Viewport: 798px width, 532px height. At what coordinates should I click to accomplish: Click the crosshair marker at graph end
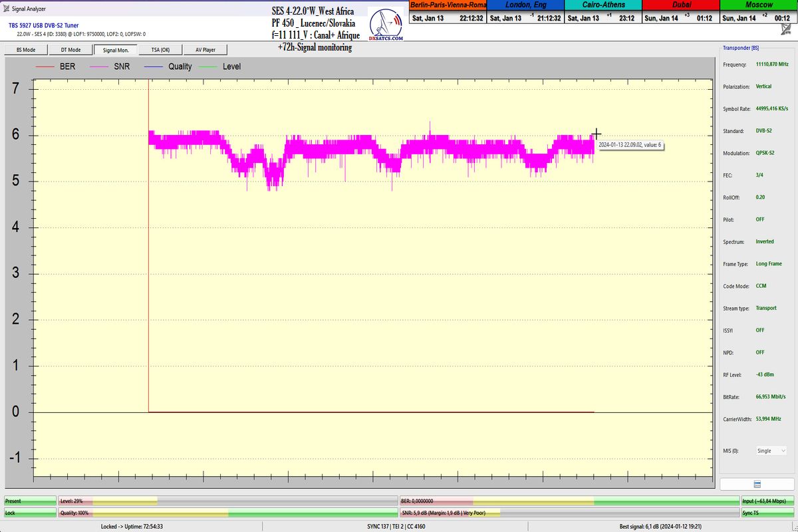coord(596,134)
